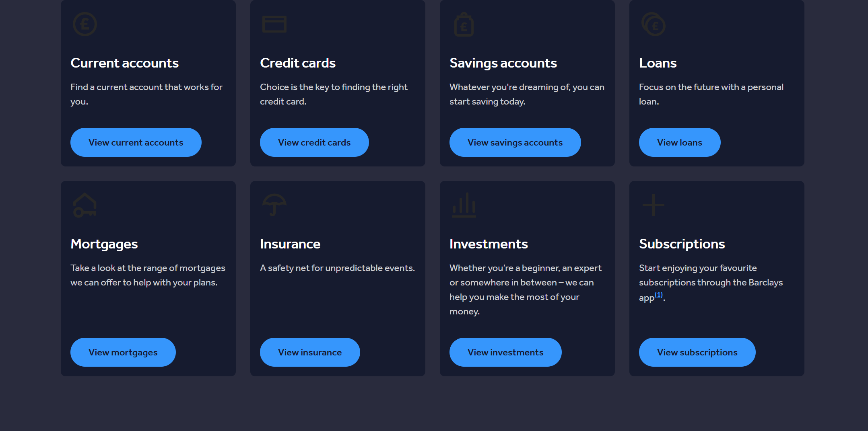868x431 pixels.
Task: Click the credit card icon
Action: point(274,24)
